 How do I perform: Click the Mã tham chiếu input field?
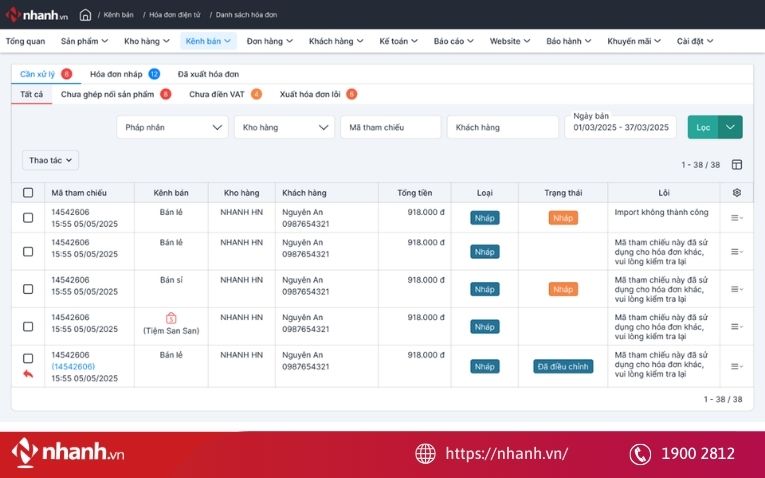[x=390, y=127]
